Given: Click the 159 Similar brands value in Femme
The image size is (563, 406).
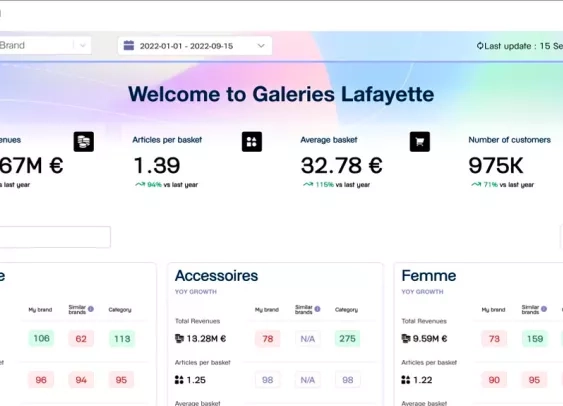Looking at the screenshot, I should tap(535, 339).
